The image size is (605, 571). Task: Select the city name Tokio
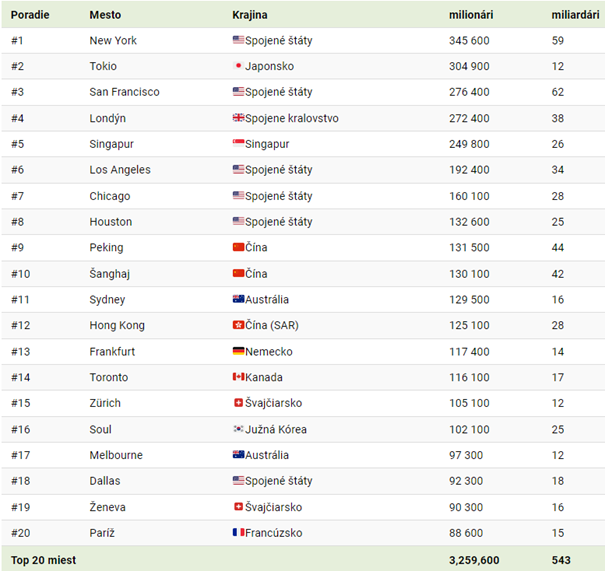point(103,66)
